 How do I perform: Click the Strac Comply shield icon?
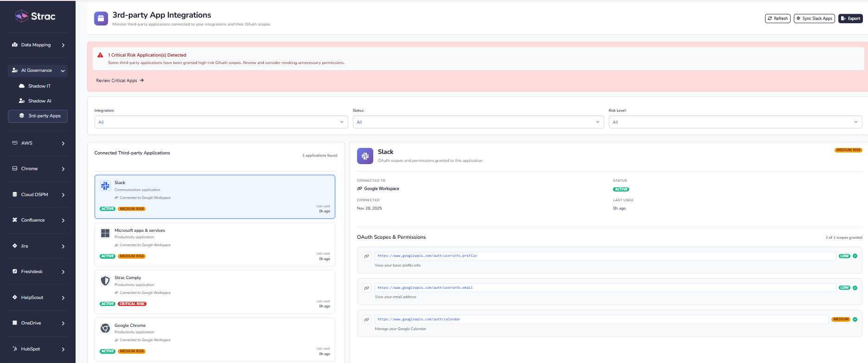coord(105,281)
